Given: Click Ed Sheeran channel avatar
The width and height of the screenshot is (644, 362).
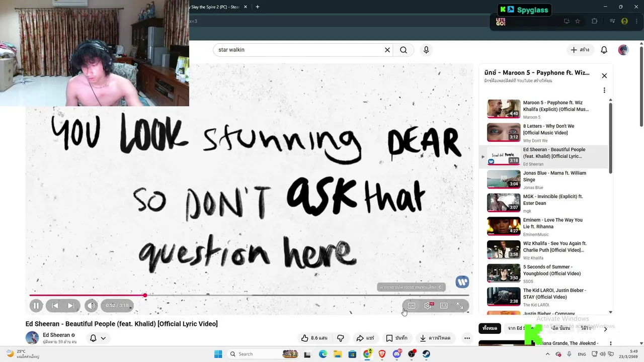Looking at the screenshot, I should point(32,338).
